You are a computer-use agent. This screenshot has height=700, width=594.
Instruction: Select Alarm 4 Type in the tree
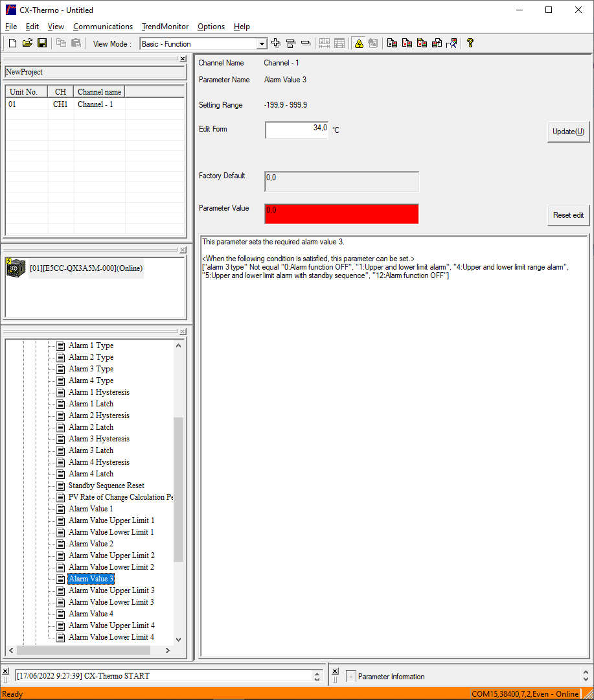pyautogui.click(x=91, y=380)
